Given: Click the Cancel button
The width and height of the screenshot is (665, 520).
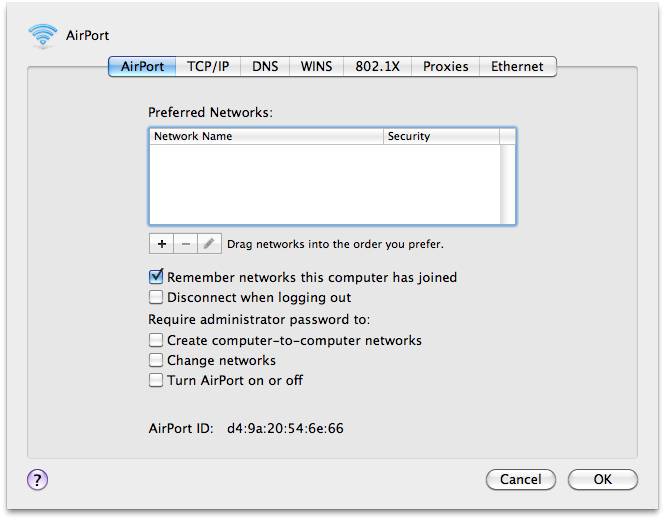Looking at the screenshot, I should [x=521, y=480].
